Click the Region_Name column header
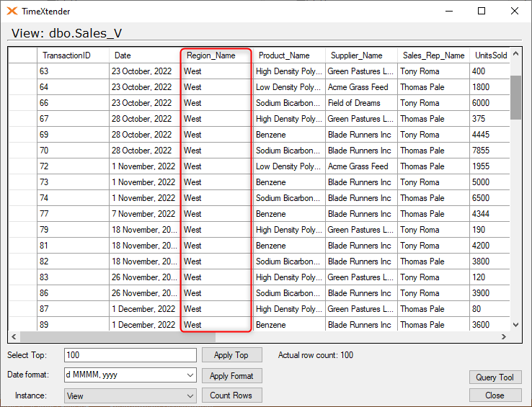The image size is (532, 407). click(x=216, y=55)
